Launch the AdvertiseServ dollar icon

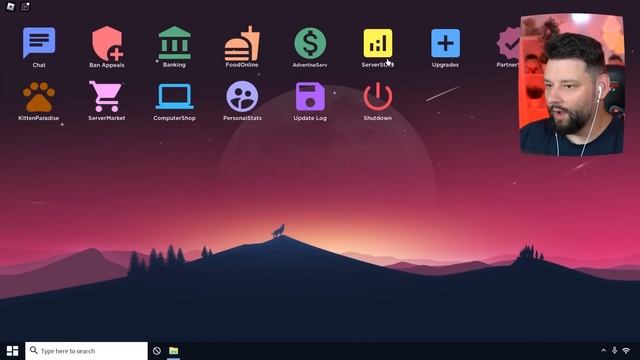pyautogui.click(x=310, y=43)
